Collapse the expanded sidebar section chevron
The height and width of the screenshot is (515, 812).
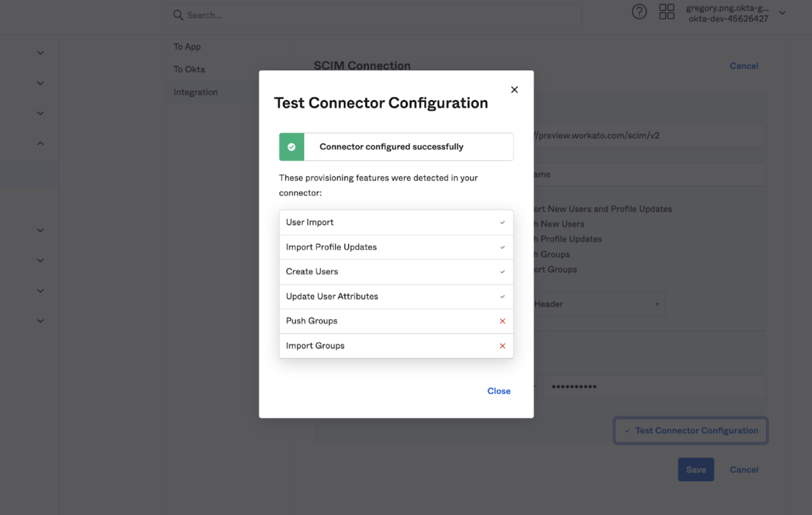40,143
